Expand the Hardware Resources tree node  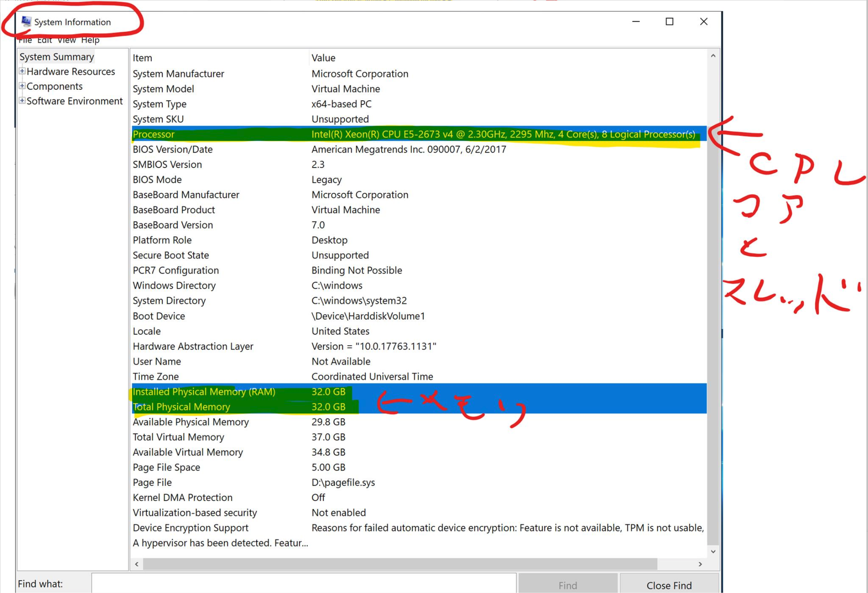pos(22,71)
